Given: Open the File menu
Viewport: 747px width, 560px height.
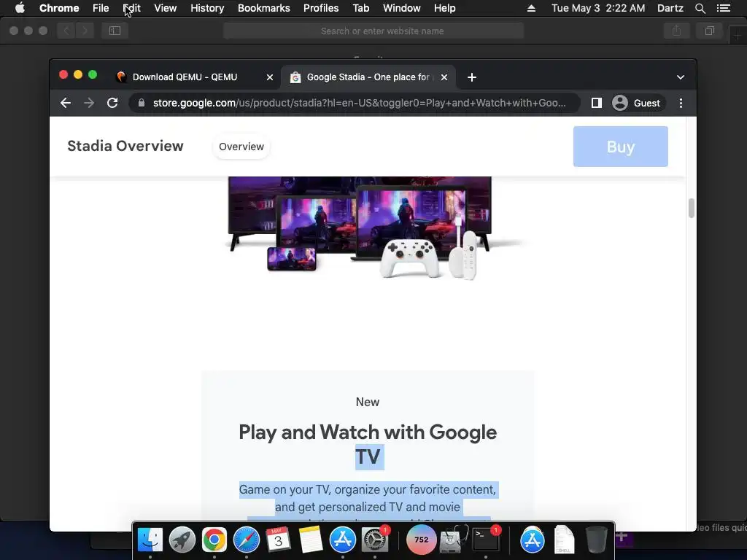Looking at the screenshot, I should click(x=101, y=8).
